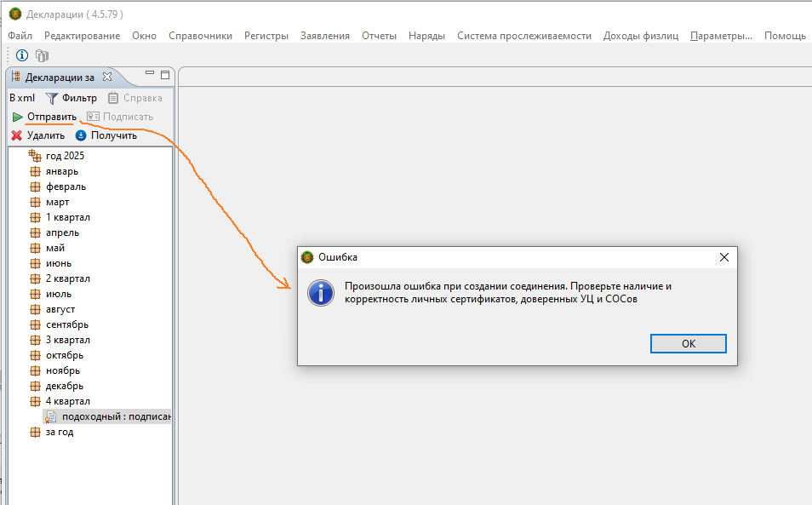This screenshot has width=812, height=505.
Task: Click the blue info icon in toolbar
Action: [22, 55]
